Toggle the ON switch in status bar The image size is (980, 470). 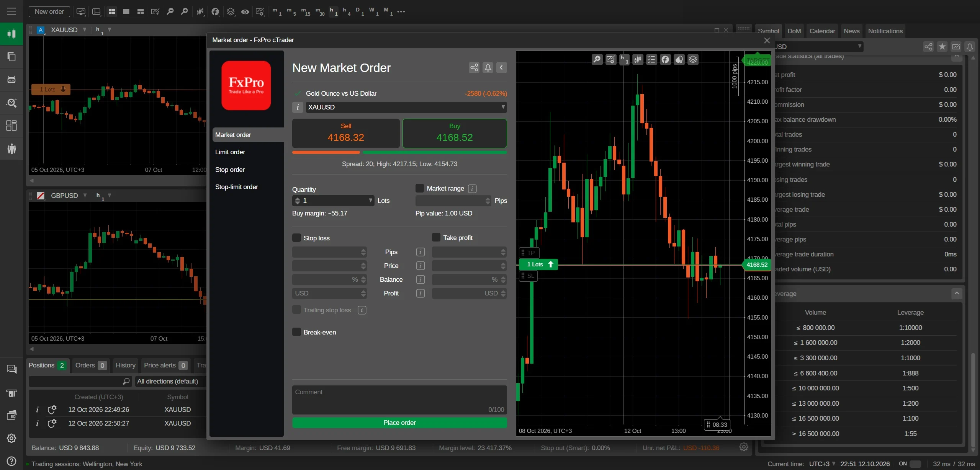point(915,463)
